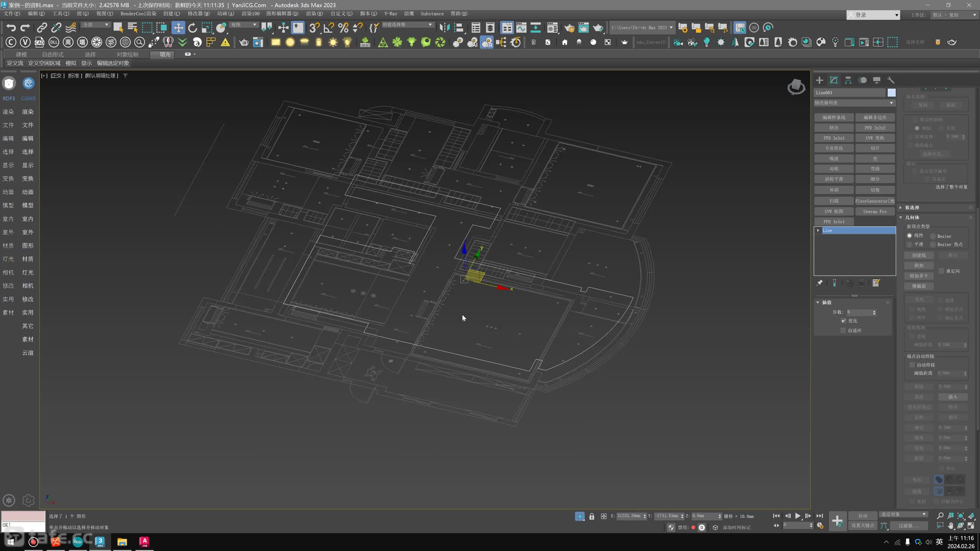Click the CAD import plugin icon

(x=39, y=42)
